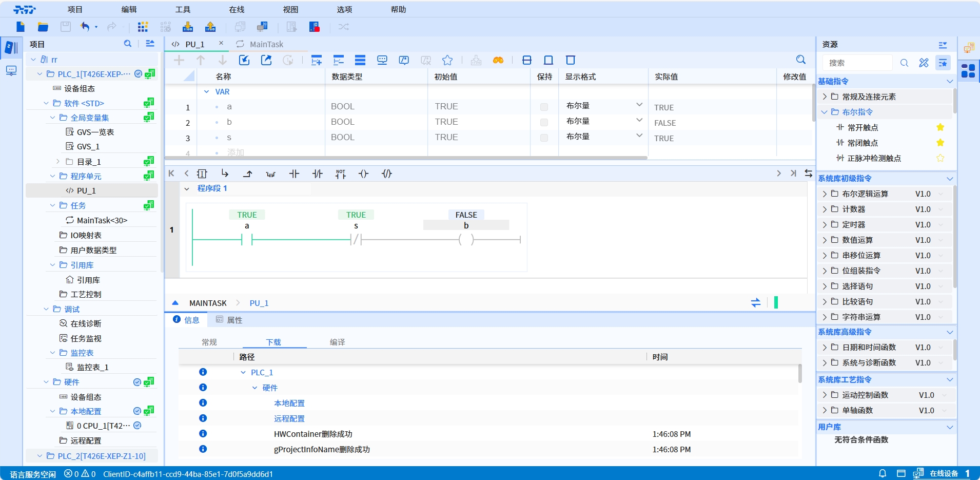Click the 本地配置 link in download log
The height and width of the screenshot is (480, 980).
(289, 404)
